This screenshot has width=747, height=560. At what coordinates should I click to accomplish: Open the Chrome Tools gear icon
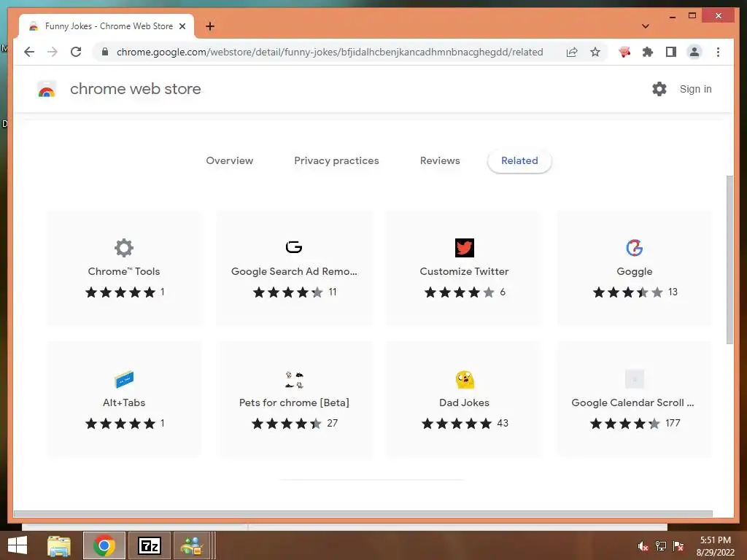[x=124, y=248]
